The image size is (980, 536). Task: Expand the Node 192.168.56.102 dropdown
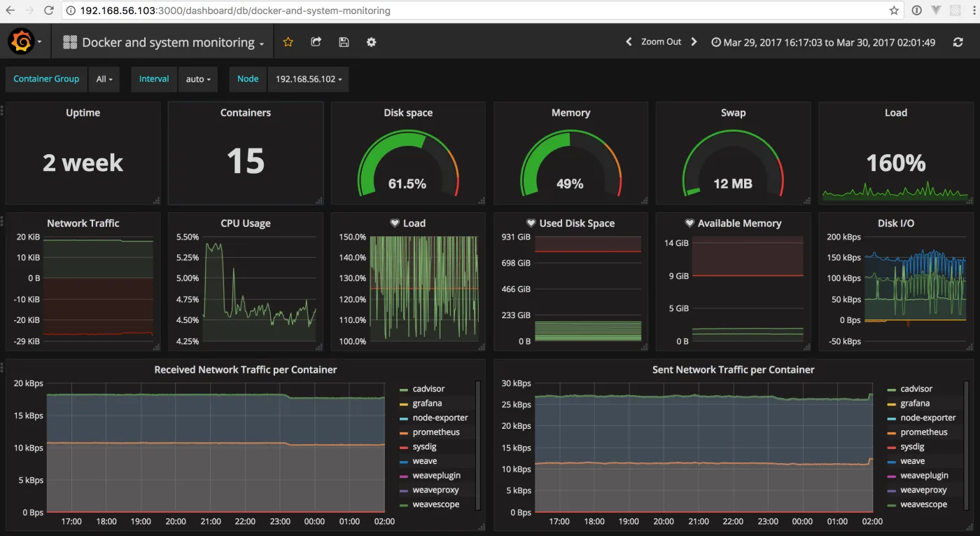308,79
